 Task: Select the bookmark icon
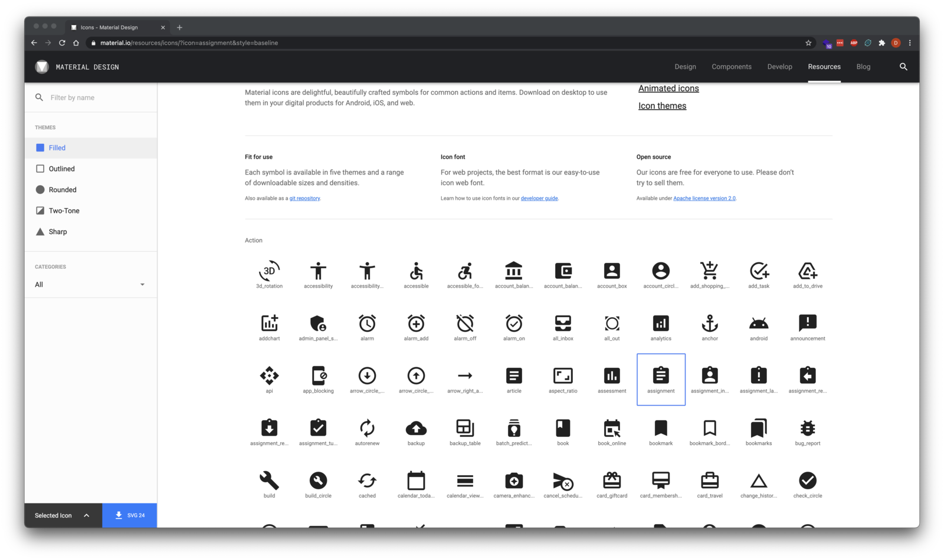click(661, 428)
